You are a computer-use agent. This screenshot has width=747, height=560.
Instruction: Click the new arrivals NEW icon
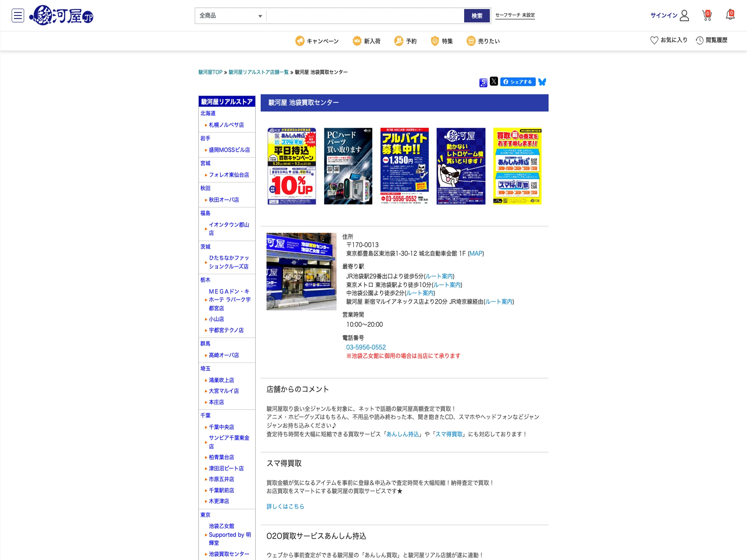(x=357, y=41)
